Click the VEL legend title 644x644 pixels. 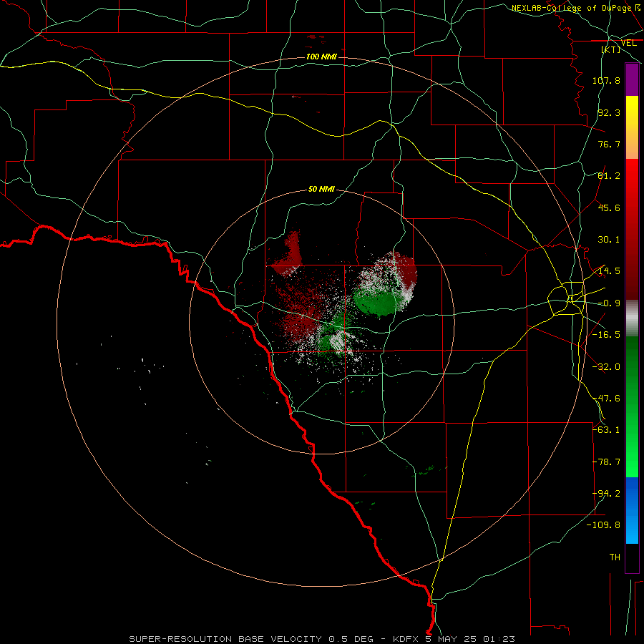click(628, 43)
